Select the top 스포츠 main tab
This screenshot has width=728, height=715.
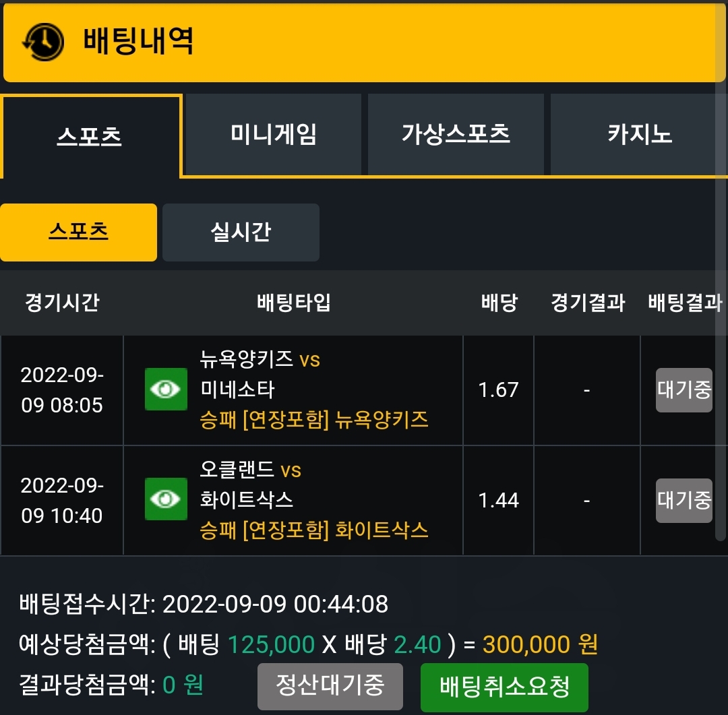click(90, 137)
